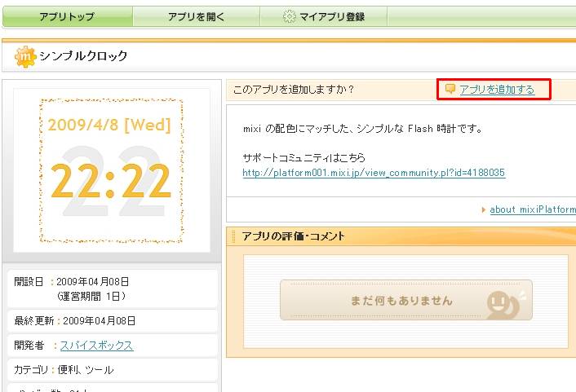Click the シンプルクロック app title

click(83, 55)
